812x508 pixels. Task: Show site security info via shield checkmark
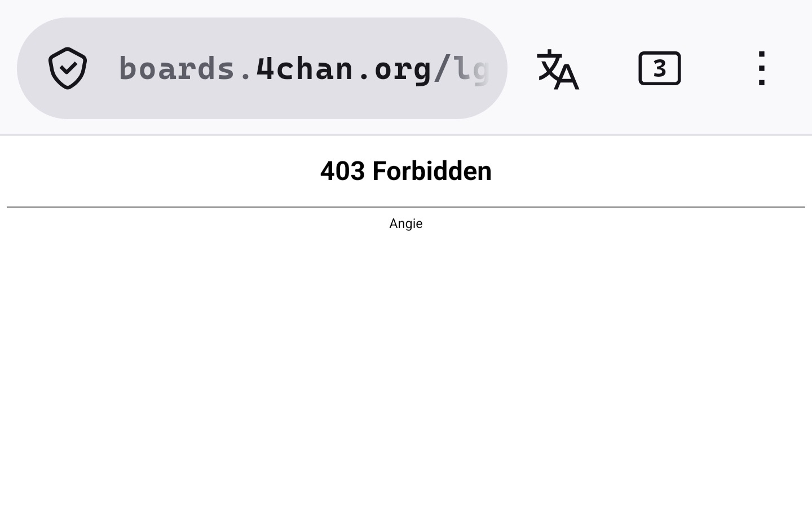(x=68, y=68)
